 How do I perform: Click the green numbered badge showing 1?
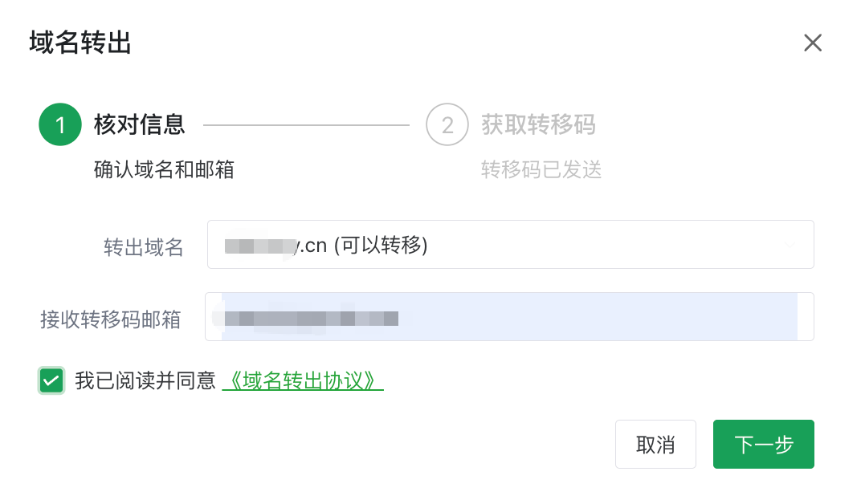click(59, 124)
